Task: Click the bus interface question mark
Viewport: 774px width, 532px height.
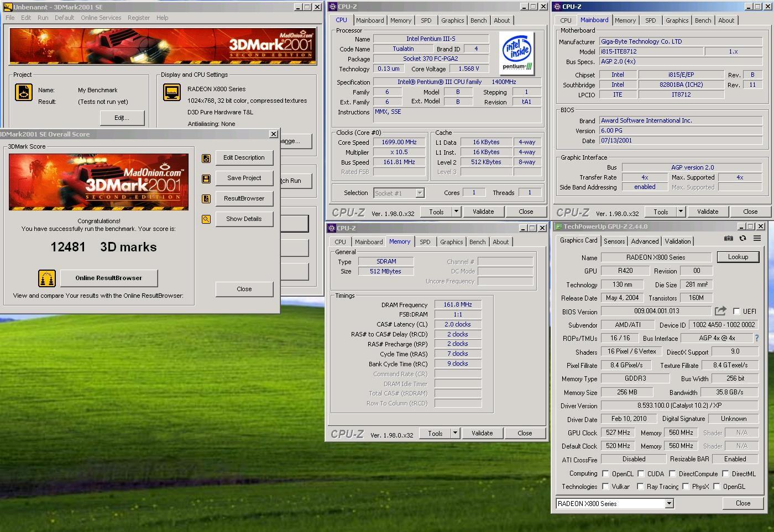Action: (757, 338)
